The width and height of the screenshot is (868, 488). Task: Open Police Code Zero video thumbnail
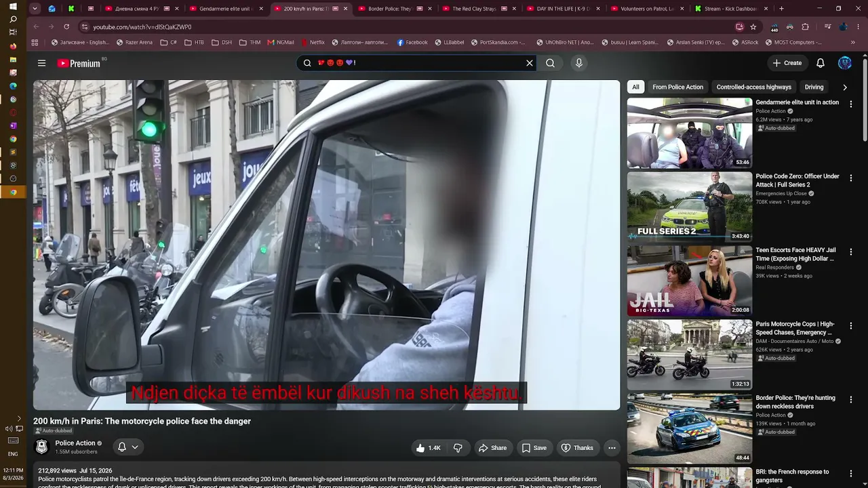pos(690,207)
